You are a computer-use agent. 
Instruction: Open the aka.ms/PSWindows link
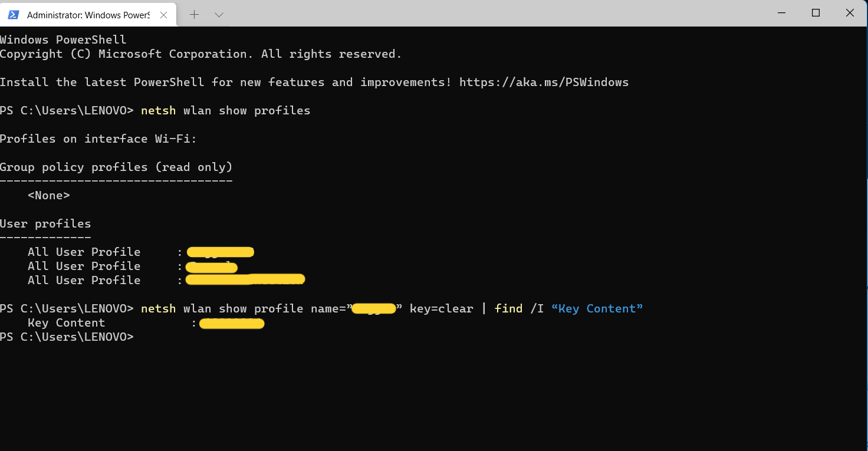point(544,82)
